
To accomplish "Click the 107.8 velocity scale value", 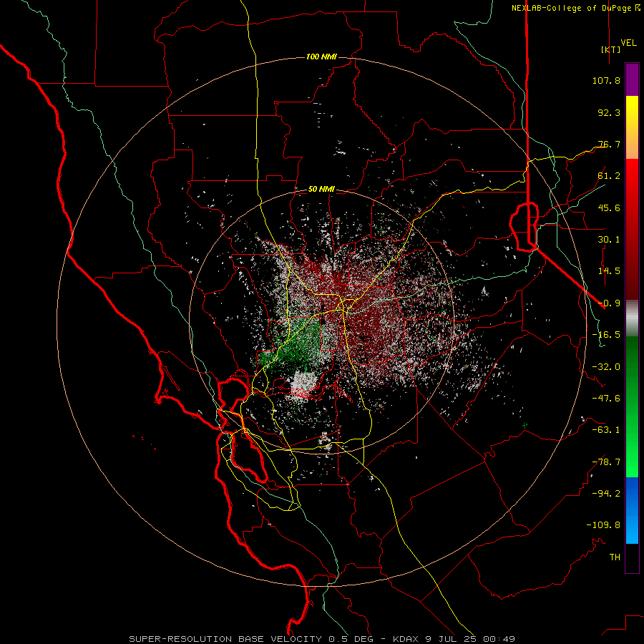I will [x=606, y=80].
